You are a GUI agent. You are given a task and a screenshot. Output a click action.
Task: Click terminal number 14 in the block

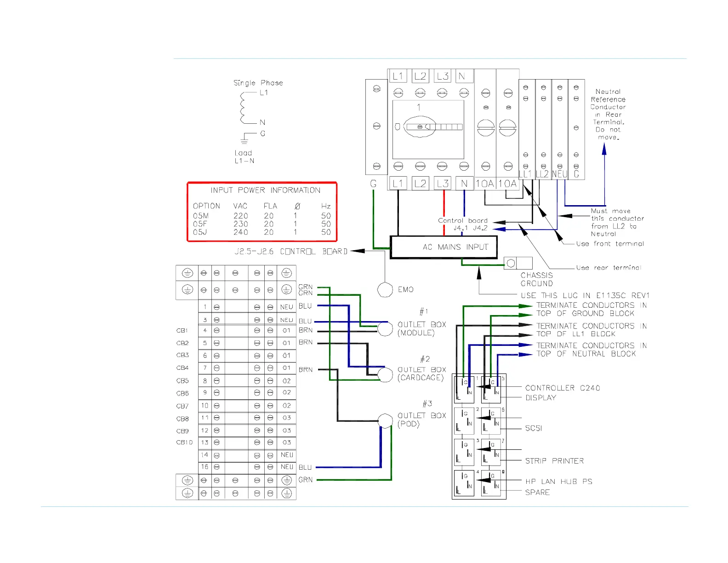tap(205, 455)
